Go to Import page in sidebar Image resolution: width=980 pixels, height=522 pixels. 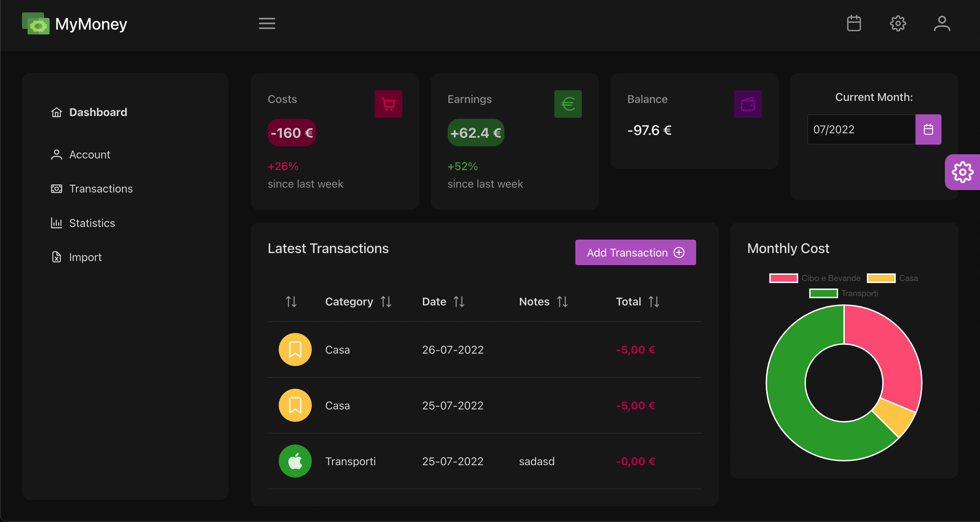(x=85, y=257)
